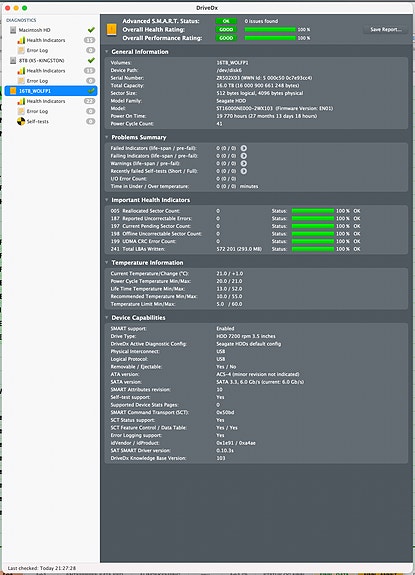Click Self-tests radiation-style icon
Viewport: 415px width, 575px height.
[21, 121]
